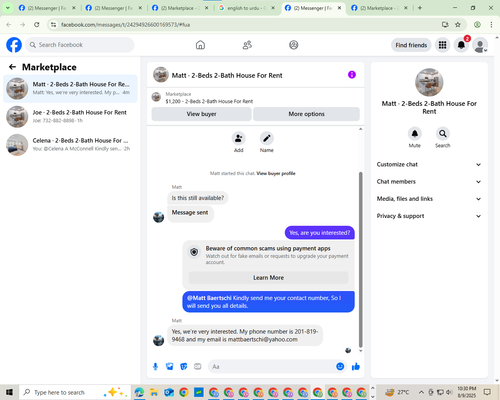
Task: Go to the Home feed icon
Action: click(x=200, y=45)
